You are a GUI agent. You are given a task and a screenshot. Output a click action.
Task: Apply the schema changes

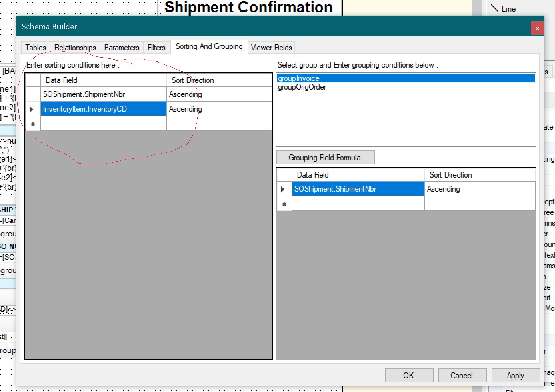[515, 376]
